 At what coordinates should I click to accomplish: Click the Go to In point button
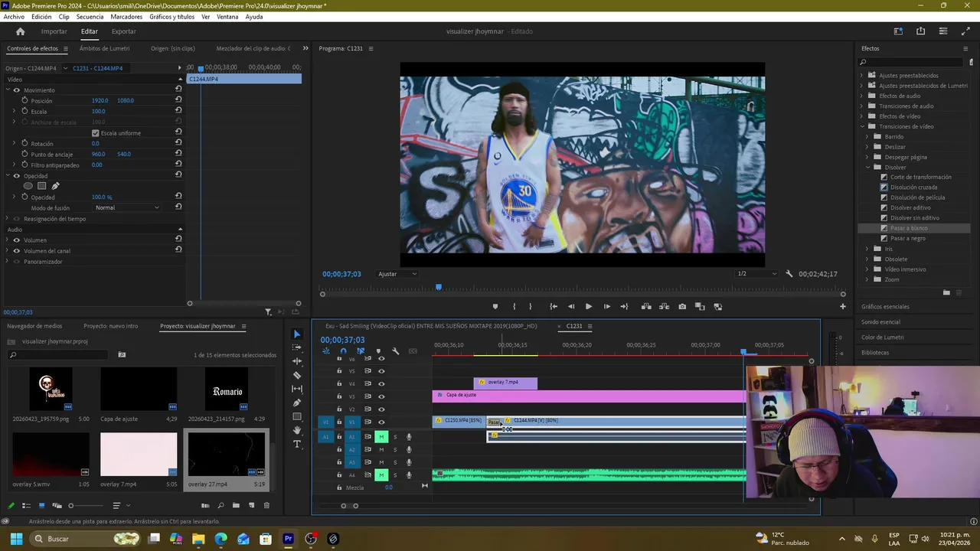click(554, 307)
